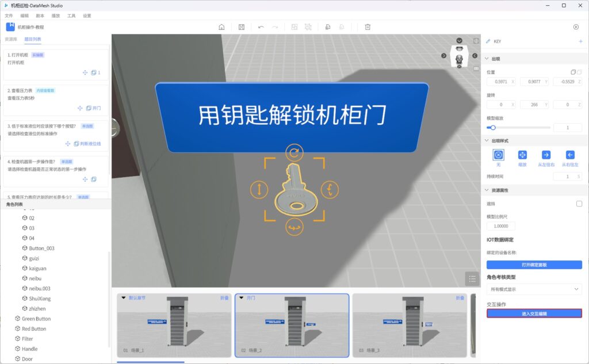Viewport: 589px width, 364px height.
Task: Click the plus icon next to KEY
Action: [x=580, y=41]
